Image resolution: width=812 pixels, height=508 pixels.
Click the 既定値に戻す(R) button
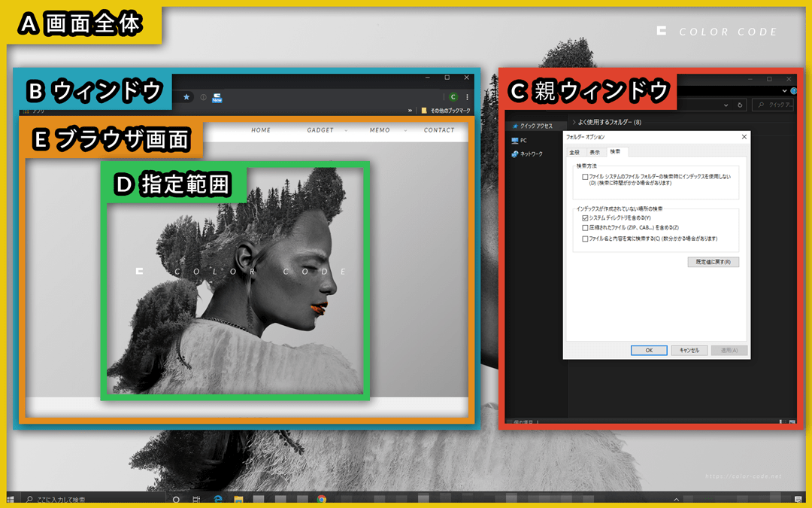(x=714, y=262)
